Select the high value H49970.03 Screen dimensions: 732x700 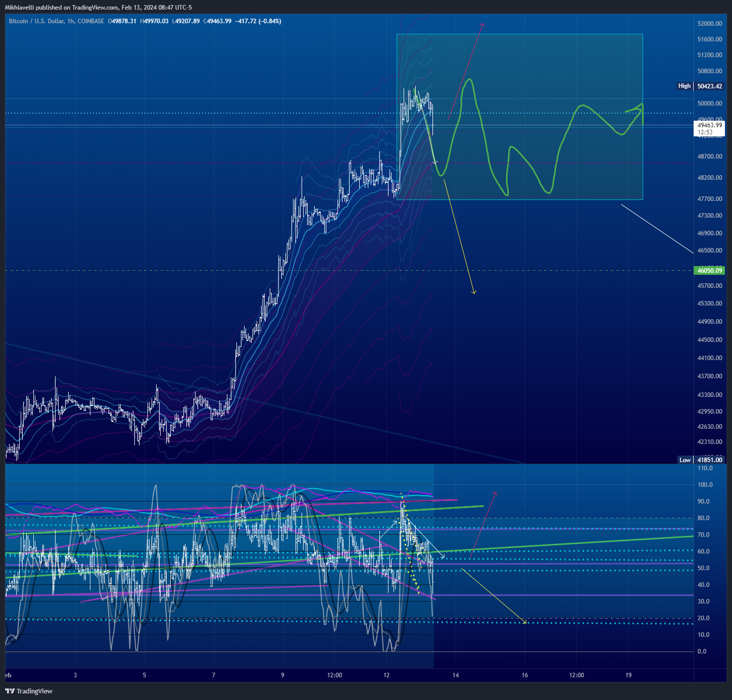click(154, 21)
